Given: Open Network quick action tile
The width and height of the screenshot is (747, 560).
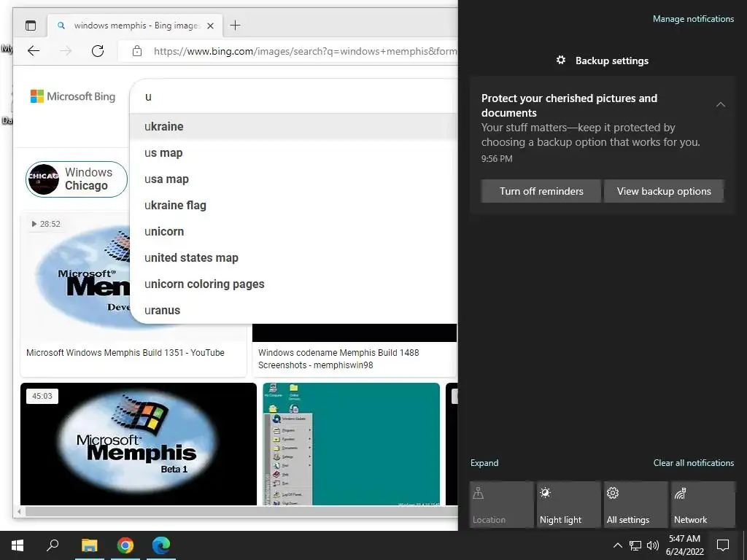Looking at the screenshot, I should [x=703, y=505].
